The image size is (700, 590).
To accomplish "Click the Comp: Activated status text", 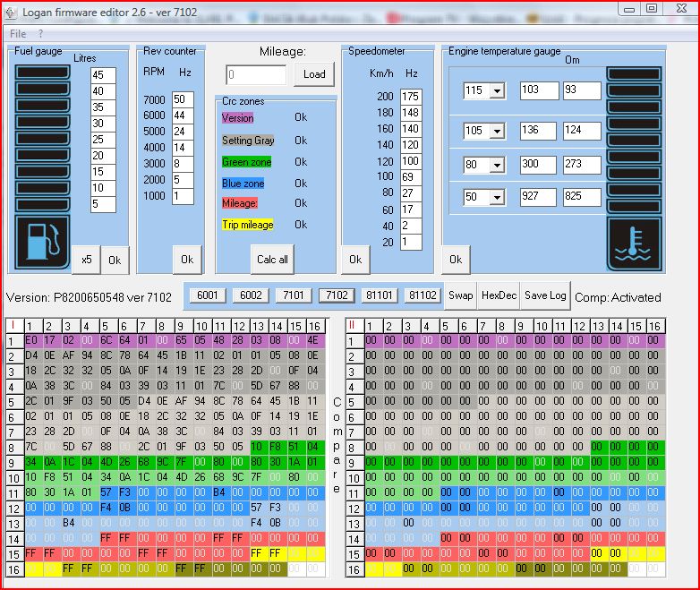I will coord(618,297).
